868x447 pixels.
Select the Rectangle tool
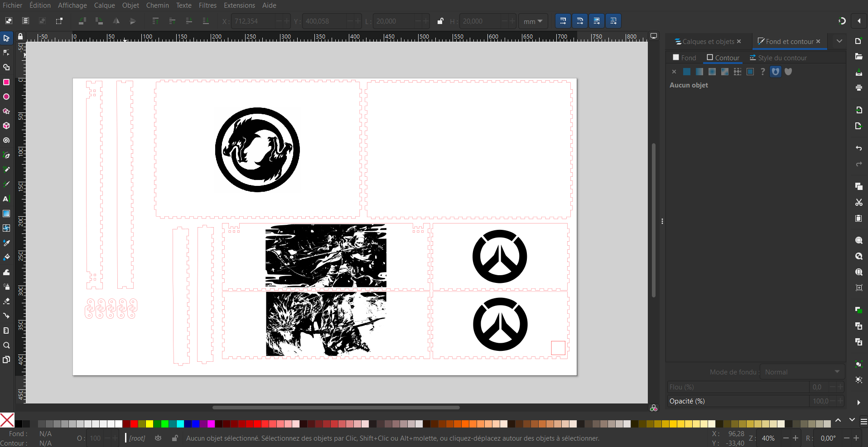6,82
